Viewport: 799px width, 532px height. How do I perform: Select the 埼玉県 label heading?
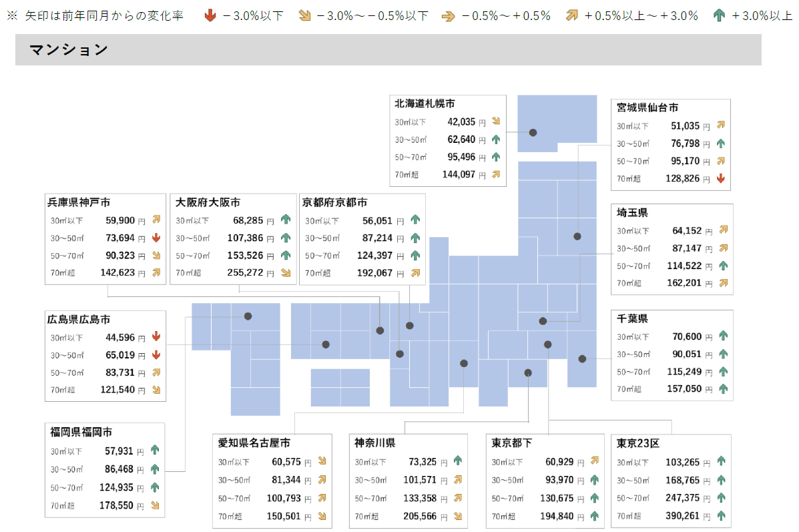tap(633, 212)
